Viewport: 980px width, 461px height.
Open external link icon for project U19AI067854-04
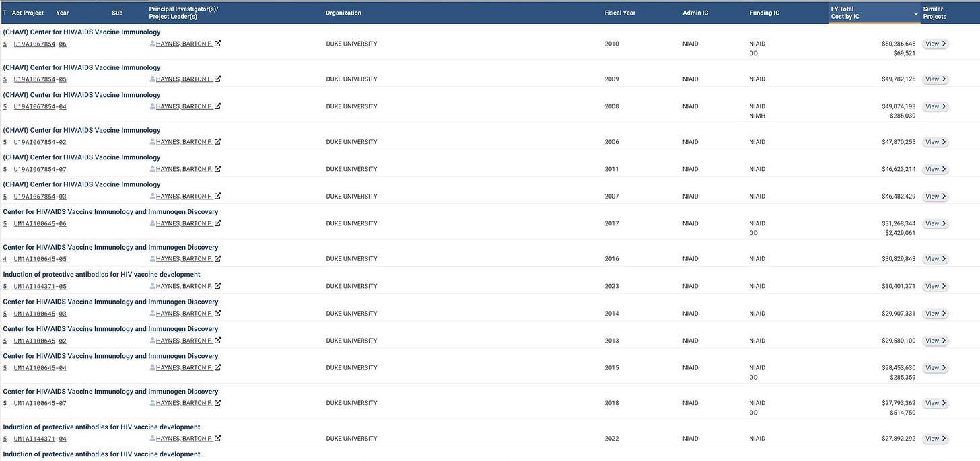pos(217,106)
